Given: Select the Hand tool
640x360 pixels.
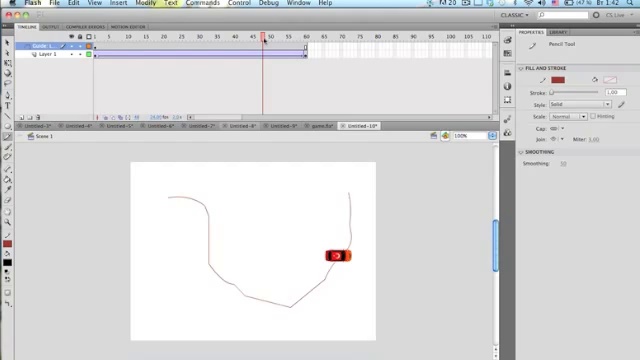Looking at the screenshot, I should (x=7, y=212).
